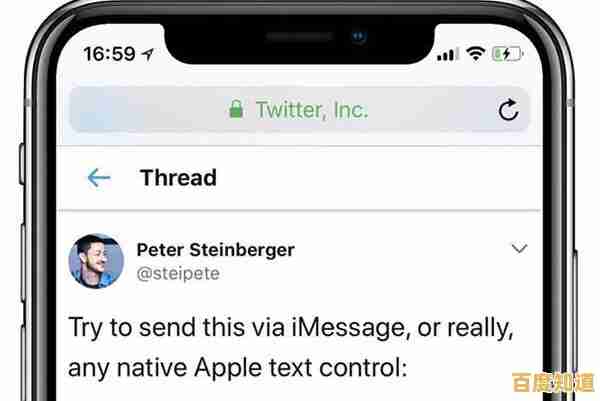
Task: Click the 百度知道 watermark
Action: [552, 381]
